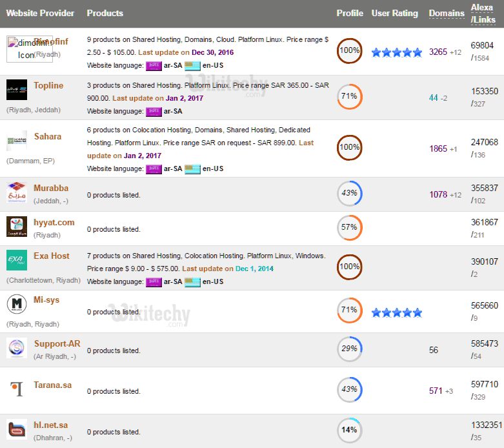Click Topline's 71% profile progress circle
The height and width of the screenshot is (448, 504).
pyautogui.click(x=350, y=97)
